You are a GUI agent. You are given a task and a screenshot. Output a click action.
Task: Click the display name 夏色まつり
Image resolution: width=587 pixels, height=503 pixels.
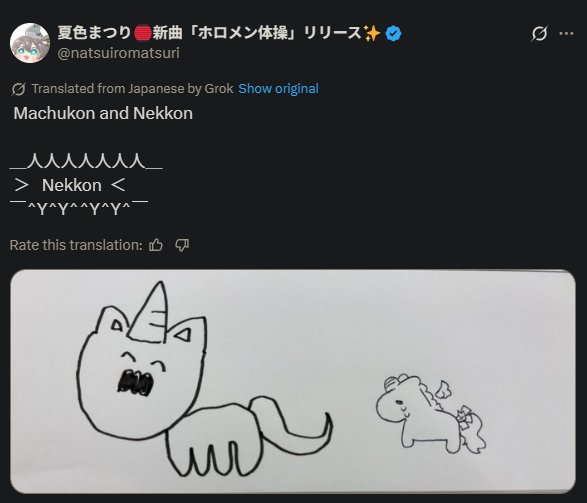94,33
